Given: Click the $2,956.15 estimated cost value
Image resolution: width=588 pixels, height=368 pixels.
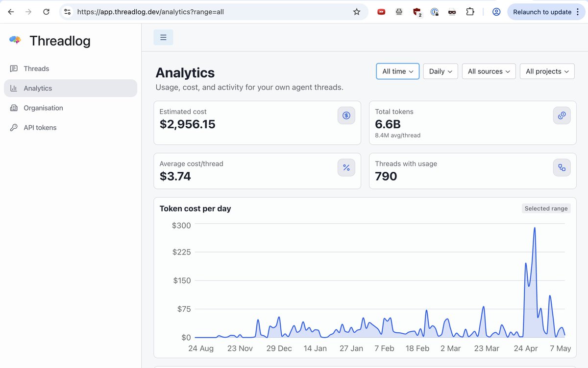Looking at the screenshot, I should coord(188,124).
